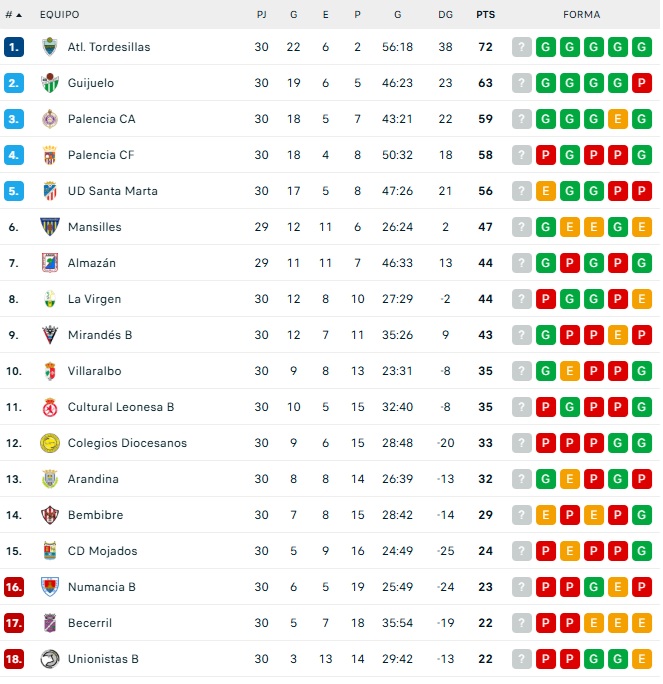This screenshot has height=684, width=663.
Task: Click the Unionistas B team crest
Action: pos(49,659)
